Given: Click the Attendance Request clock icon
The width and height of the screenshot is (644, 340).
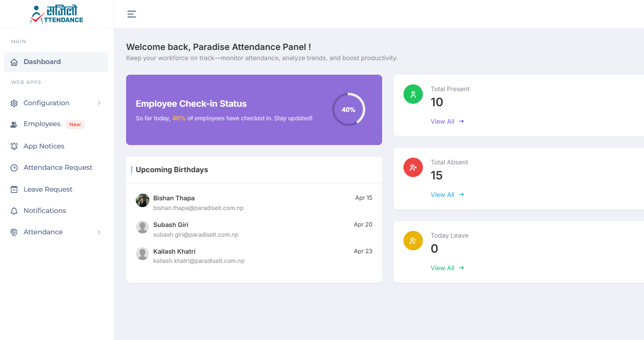Looking at the screenshot, I should 14,168.
